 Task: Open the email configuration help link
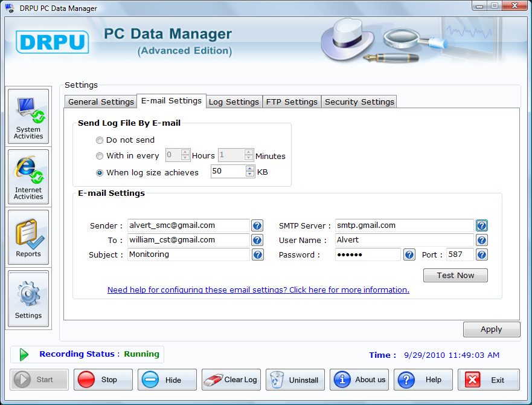[x=258, y=290]
